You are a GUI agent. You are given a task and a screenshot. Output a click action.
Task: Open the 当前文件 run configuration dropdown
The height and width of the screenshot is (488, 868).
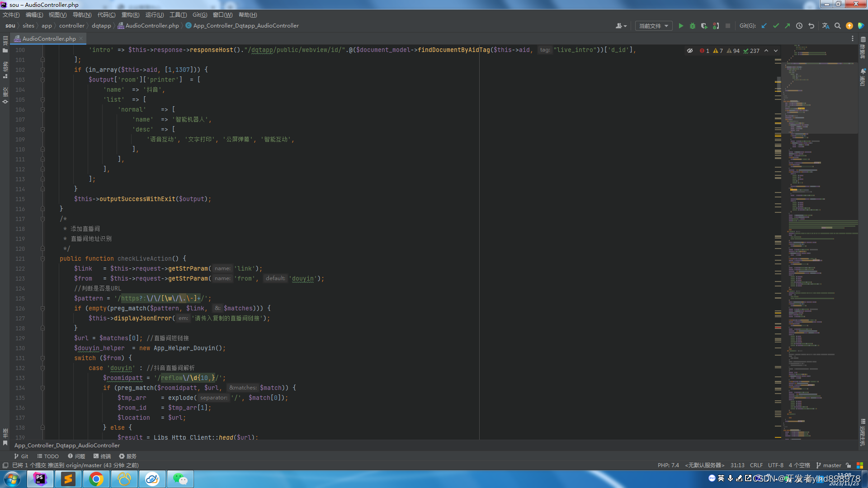653,26
